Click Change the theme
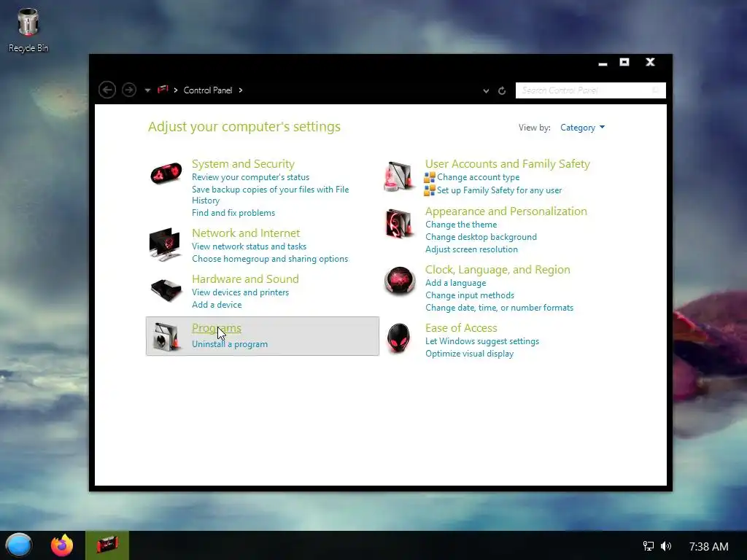The image size is (747, 560). (x=461, y=225)
